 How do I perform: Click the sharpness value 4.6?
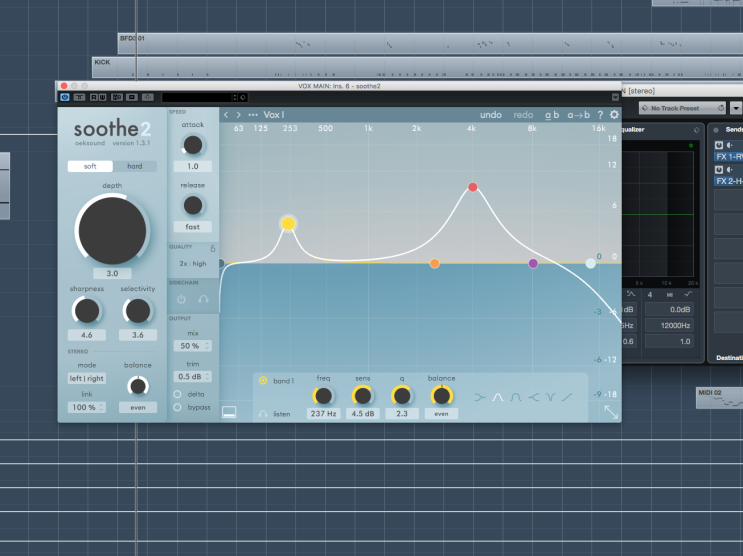coord(87,335)
